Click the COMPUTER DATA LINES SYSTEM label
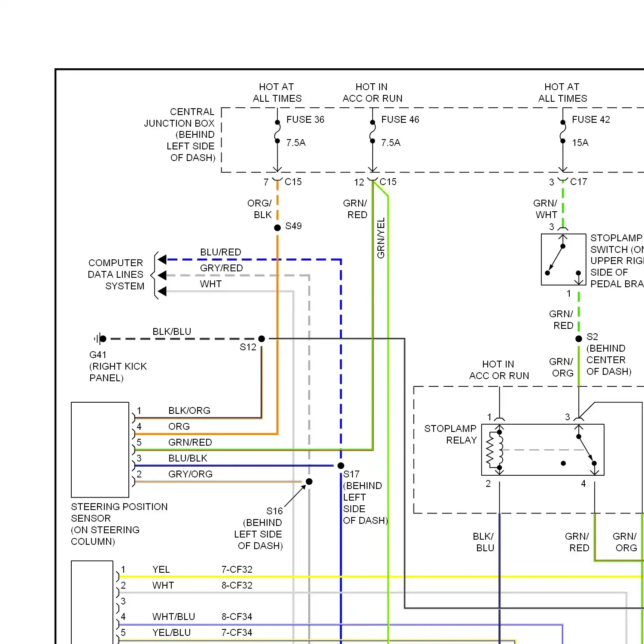644x644 pixels. coord(116,274)
